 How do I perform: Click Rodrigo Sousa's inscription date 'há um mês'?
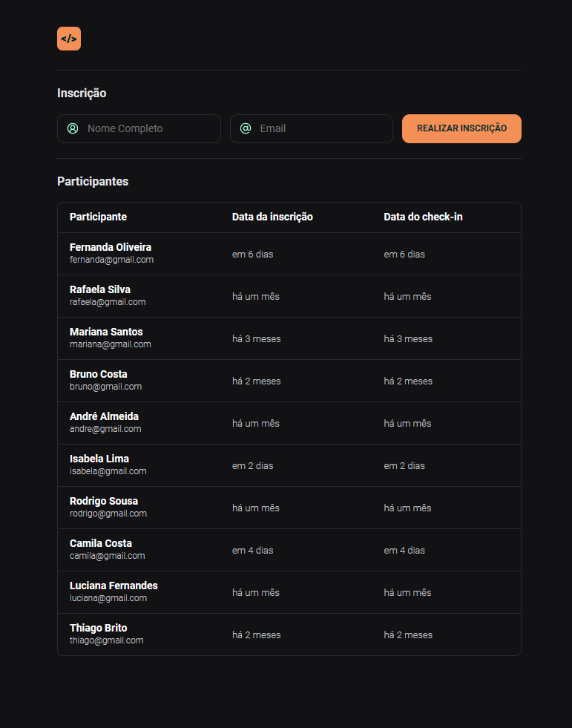click(256, 508)
